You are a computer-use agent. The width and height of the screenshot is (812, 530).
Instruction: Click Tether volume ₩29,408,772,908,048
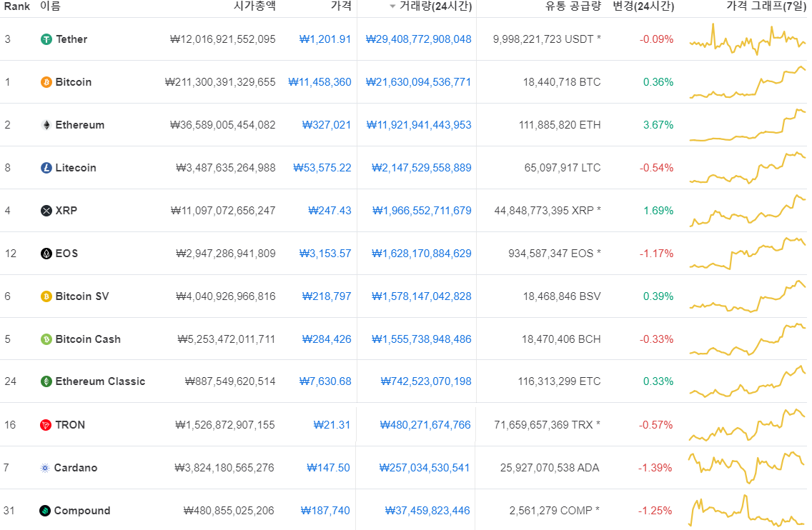(x=418, y=39)
